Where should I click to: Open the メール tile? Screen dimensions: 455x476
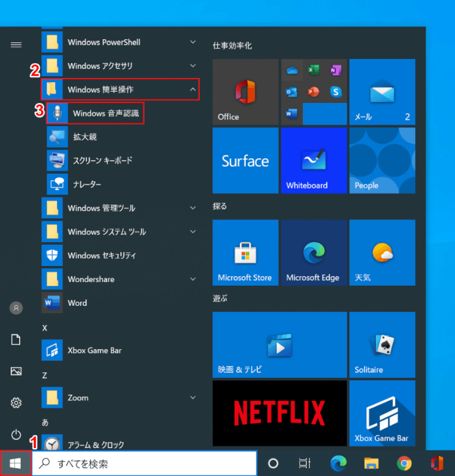382,92
